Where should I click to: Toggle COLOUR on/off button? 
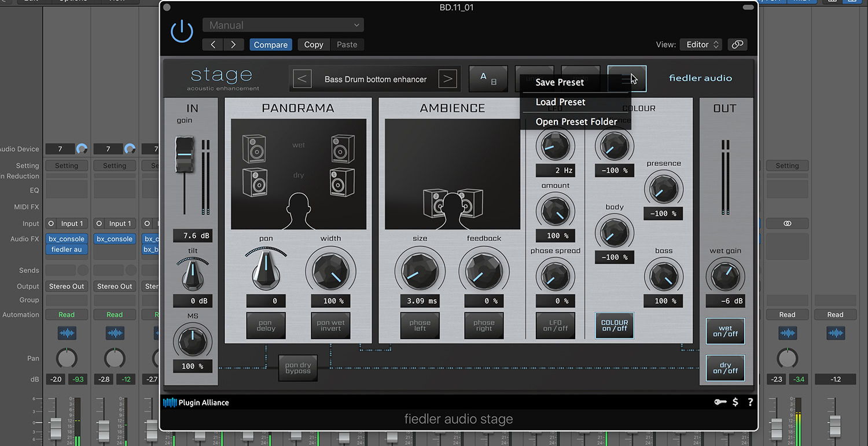click(615, 326)
